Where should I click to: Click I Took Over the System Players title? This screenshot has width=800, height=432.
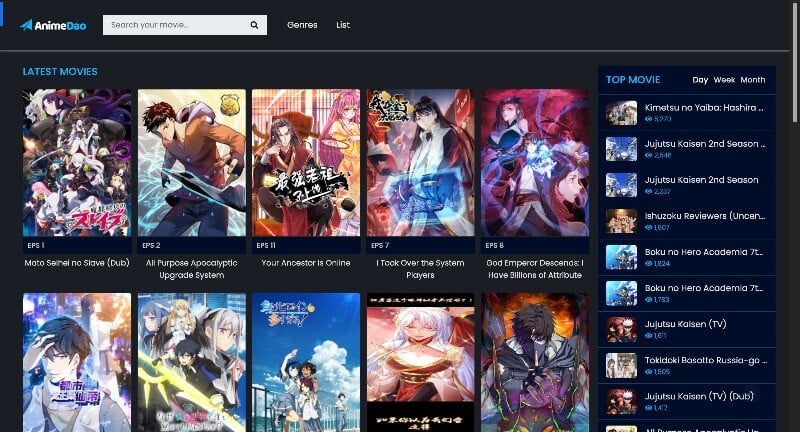420,269
